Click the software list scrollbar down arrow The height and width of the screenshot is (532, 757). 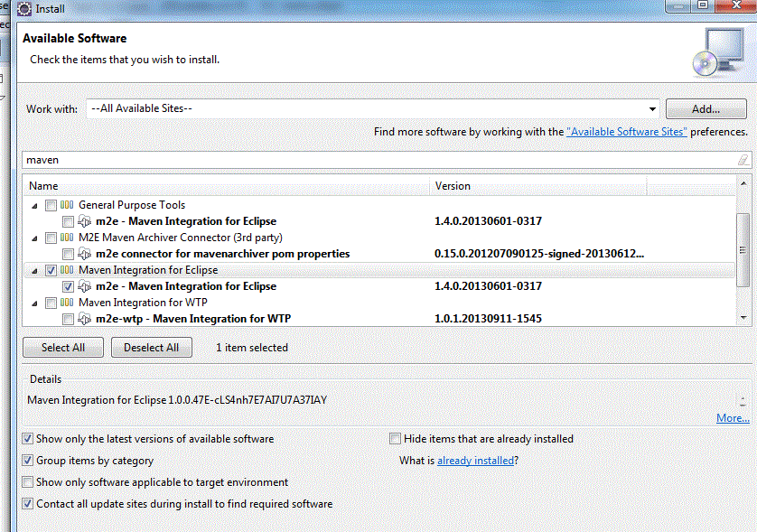pos(743,318)
